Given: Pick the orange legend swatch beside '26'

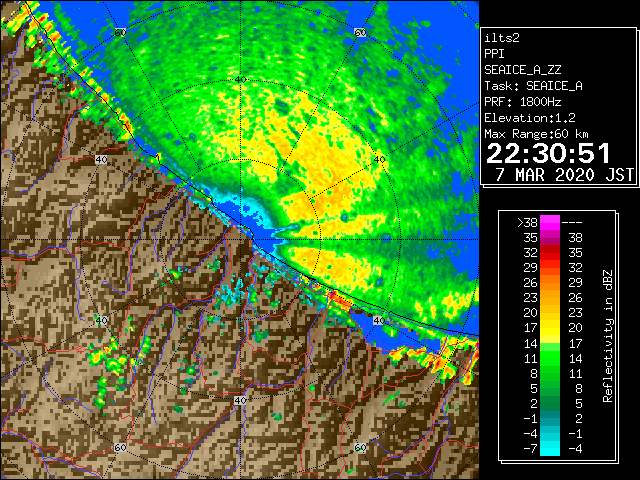Looking at the screenshot, I should pyautogui.click(x=550, y=283).
